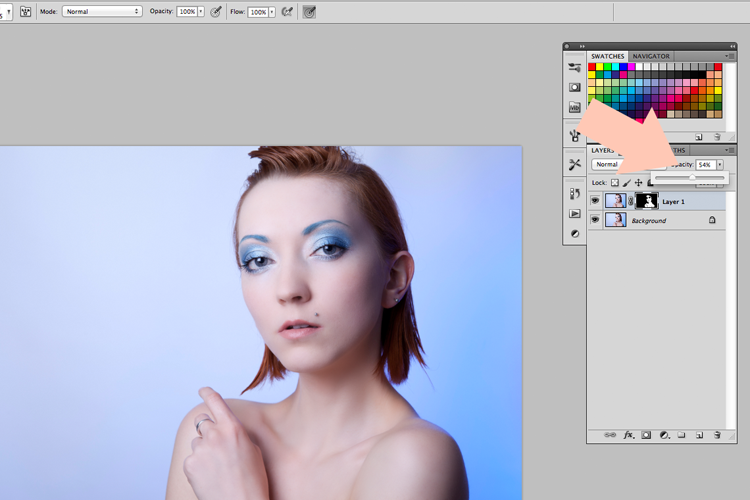This screenshot has height=500, width=750.
Task: Toggle the Brush panel button in options bar
Action: [25, 12]
